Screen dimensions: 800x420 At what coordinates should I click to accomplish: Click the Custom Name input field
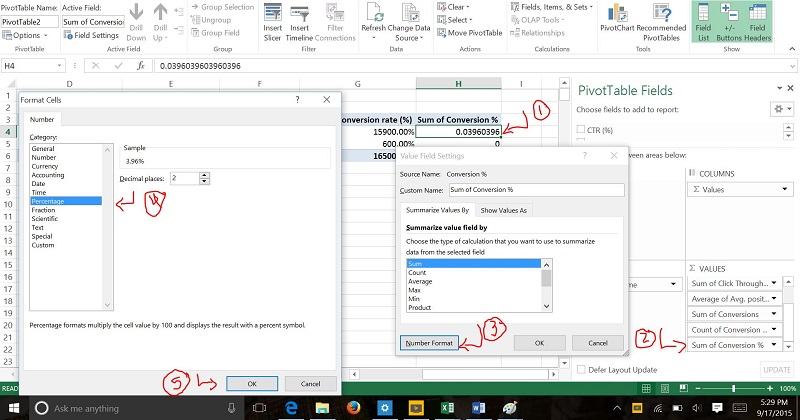(x=536, y=189)
